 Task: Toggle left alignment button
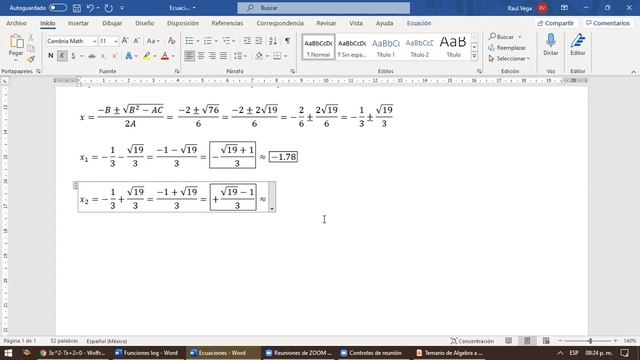coord(189,56)
